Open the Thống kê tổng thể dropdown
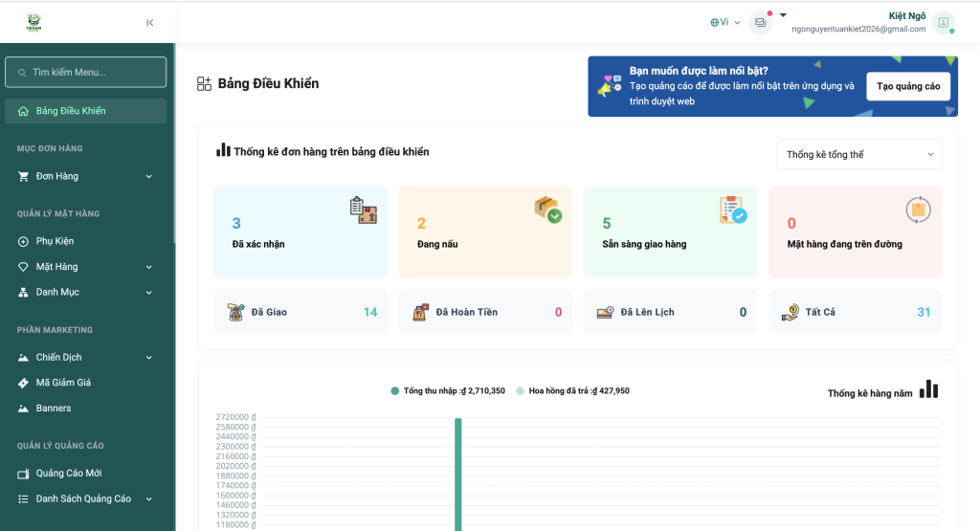980x531 pixels. tap(858, 154)
